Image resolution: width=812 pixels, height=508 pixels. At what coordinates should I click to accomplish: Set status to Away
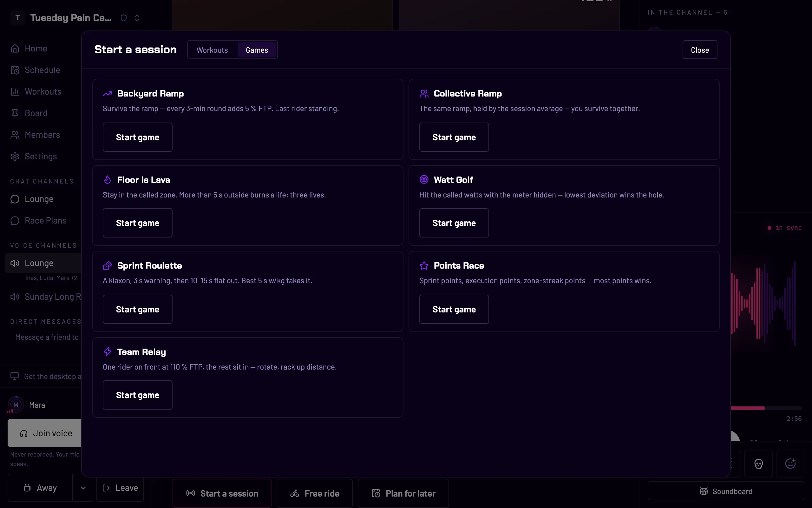[40, 488]
